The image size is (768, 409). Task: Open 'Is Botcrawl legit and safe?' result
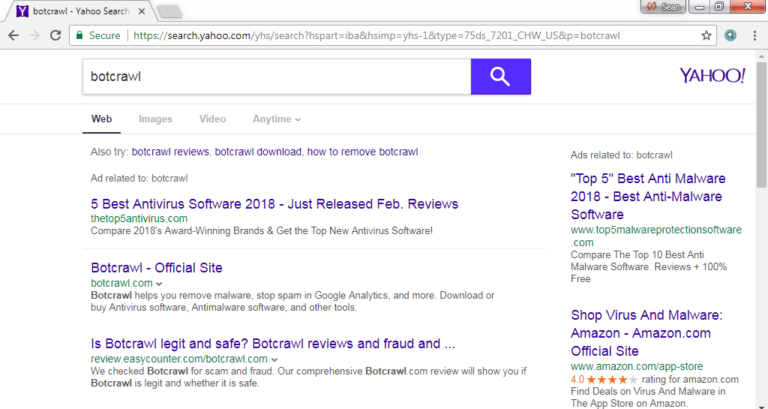[x=273, y=344]
